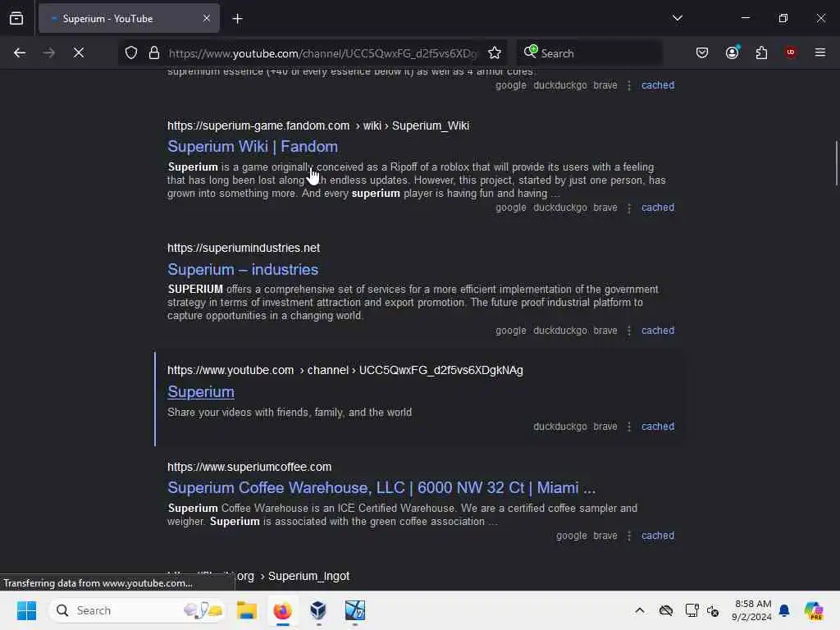
Task: Open more options for the YouTube result
Action: (629, 427)
